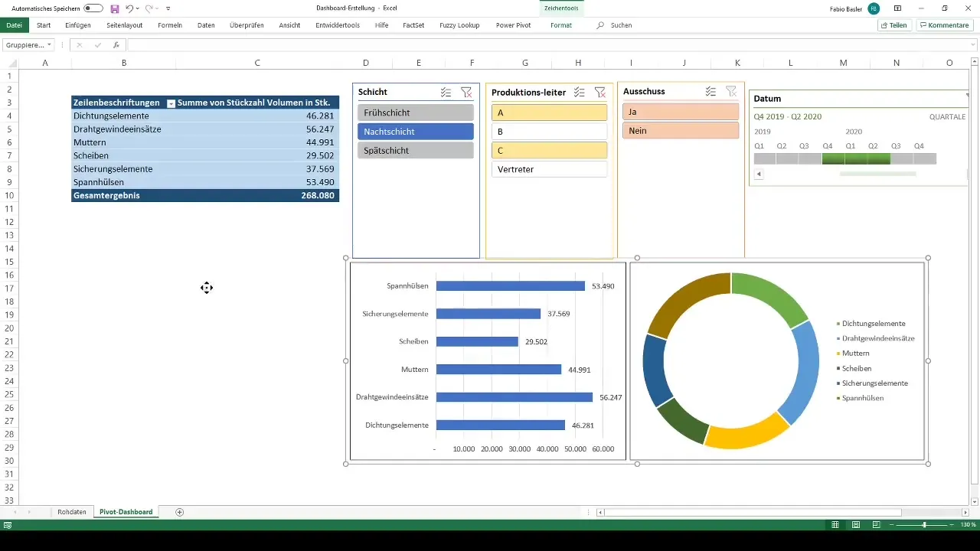980x551 pixels.
Task: Switch to Page Layout view icon
Action: pos(856,525)
